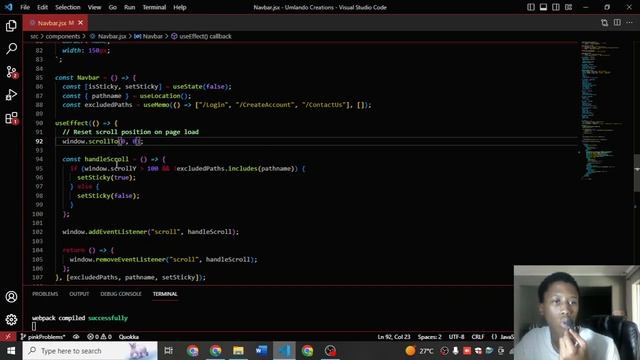
Task: Toggle bottom panel layout icon
Action: pos(543,7)
